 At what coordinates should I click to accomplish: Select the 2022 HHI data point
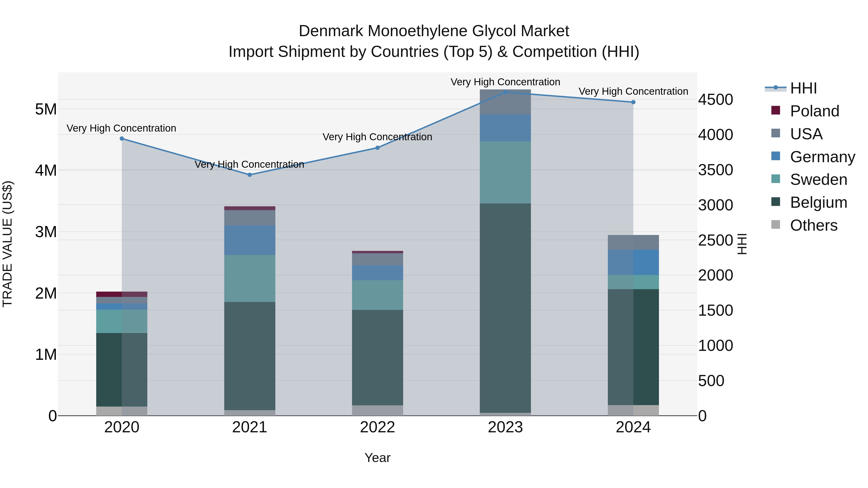(378, 148)
